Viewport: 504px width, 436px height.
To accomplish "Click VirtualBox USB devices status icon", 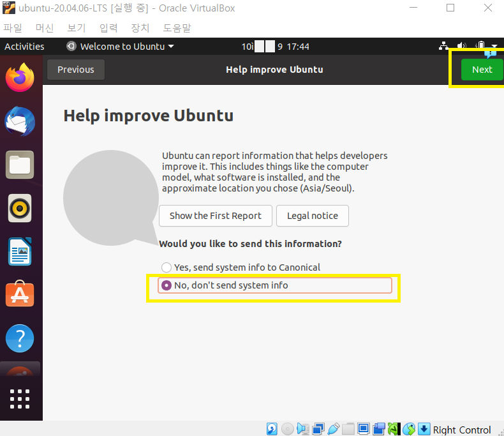I will 333,429.
